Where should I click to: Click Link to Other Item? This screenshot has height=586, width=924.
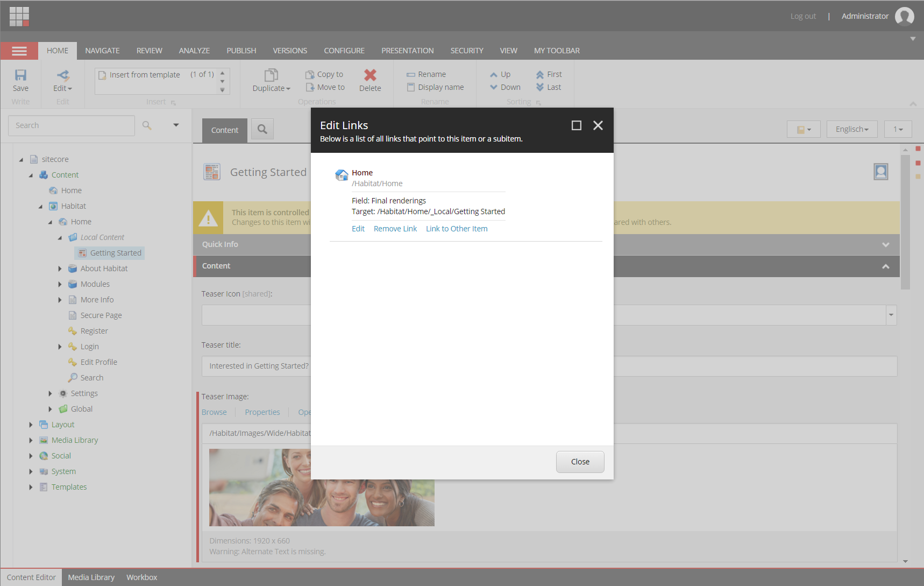(457, 229)
